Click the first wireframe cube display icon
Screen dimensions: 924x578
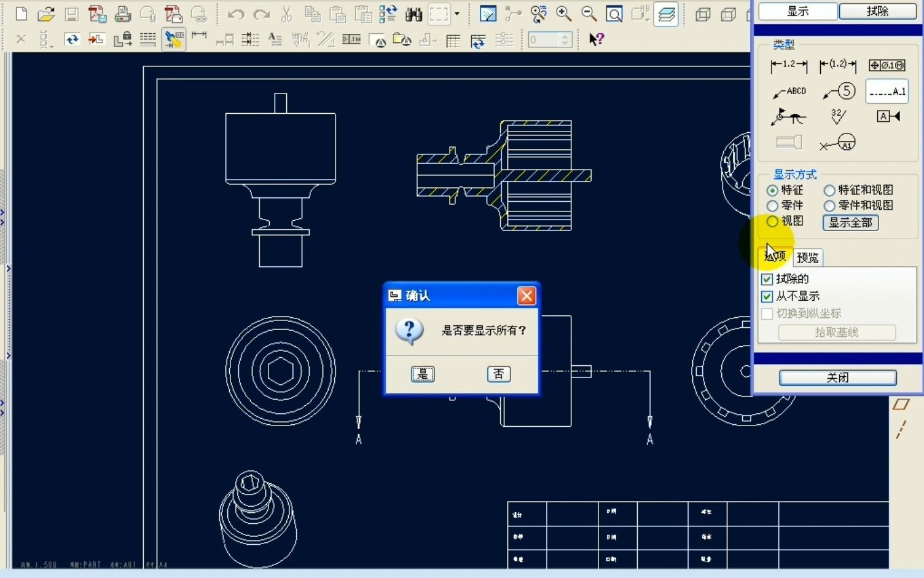[703, 14]
